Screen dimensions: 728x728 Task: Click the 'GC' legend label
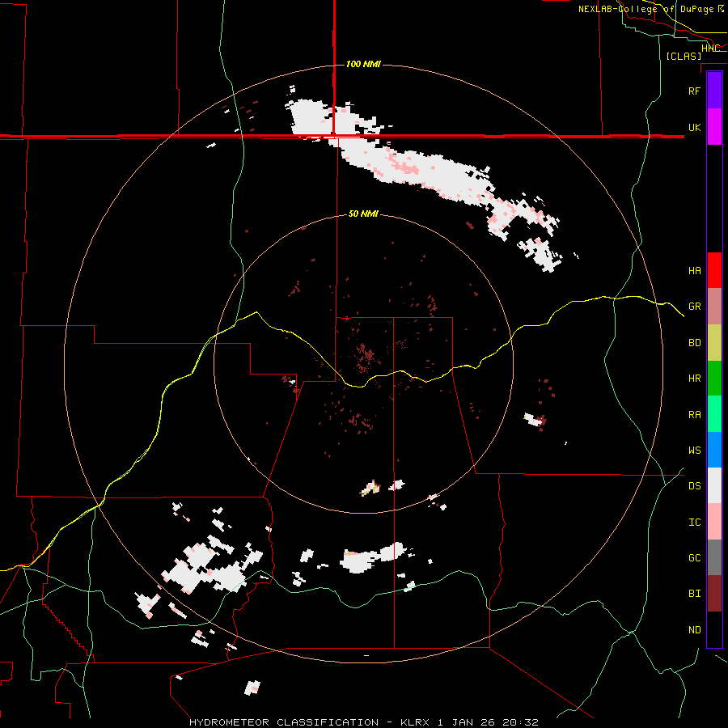click(694, 558)
